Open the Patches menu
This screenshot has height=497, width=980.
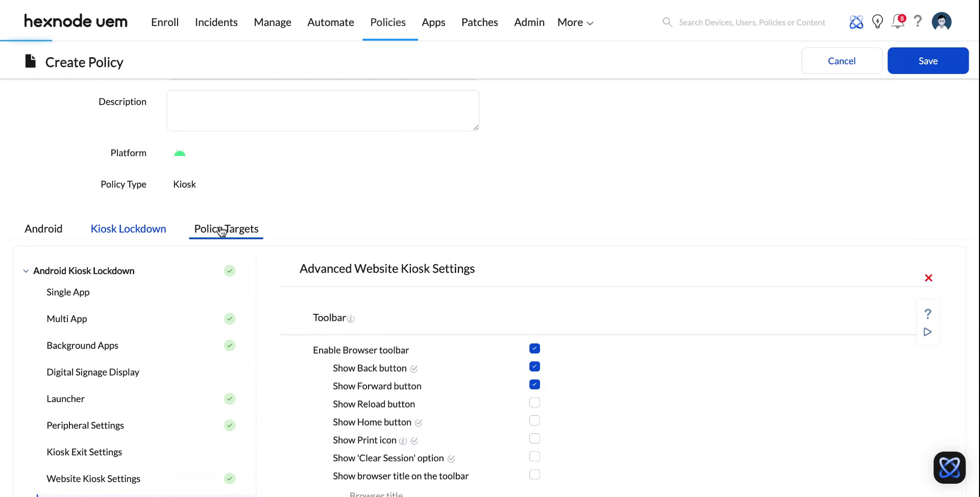(x=479, y=22)
